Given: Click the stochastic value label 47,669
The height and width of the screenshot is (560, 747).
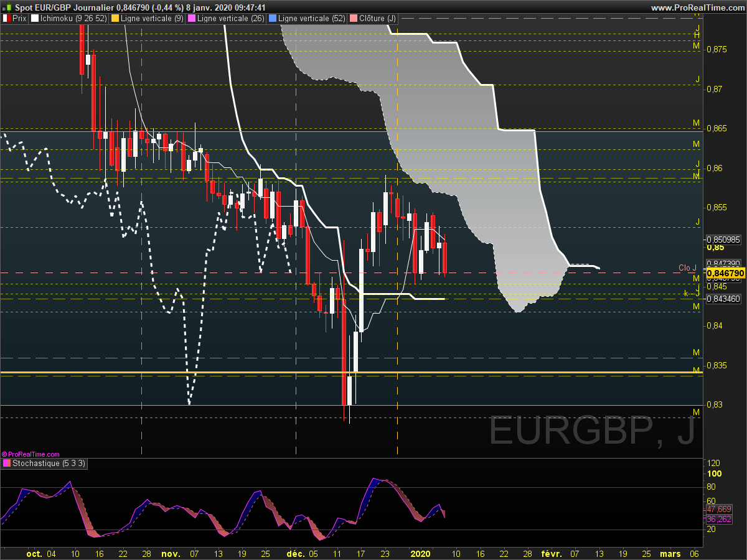Looking at the screenshot, I should click(x=719, y=509).
